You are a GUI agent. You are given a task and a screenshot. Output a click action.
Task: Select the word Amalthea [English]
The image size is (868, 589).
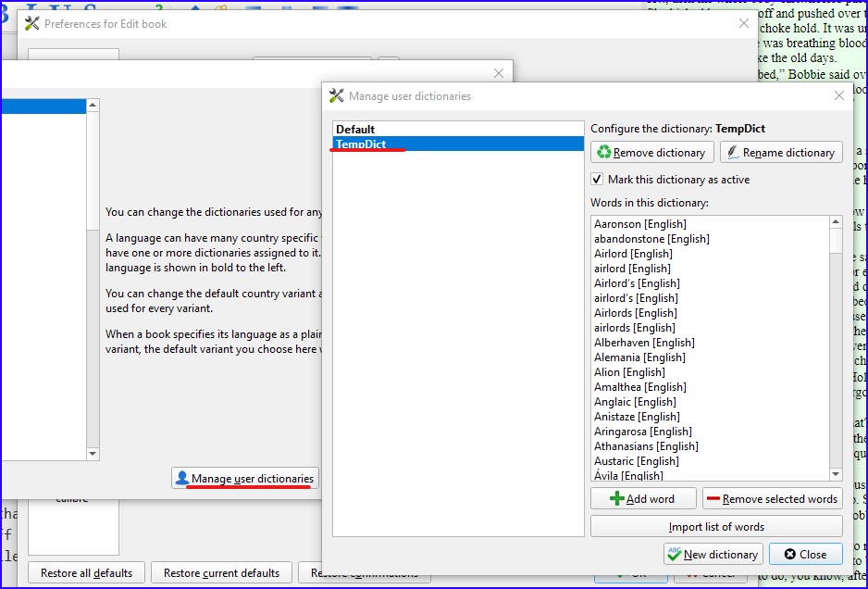point(640,387)
